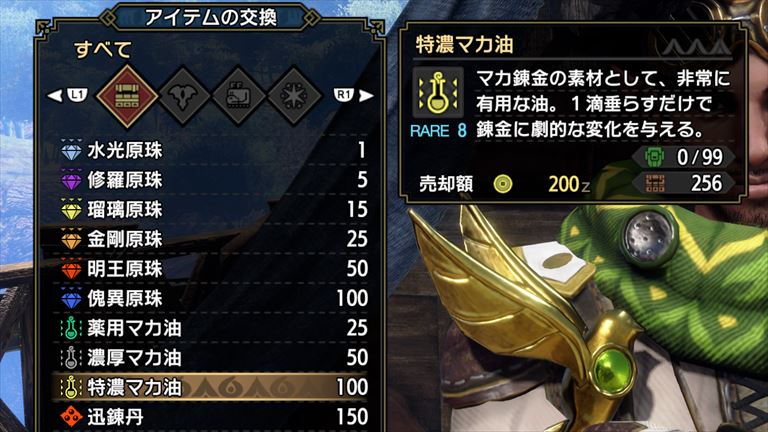Click the yellow zenny coin icon
Viewport: 768px width, 432px height.
(503, 184)
